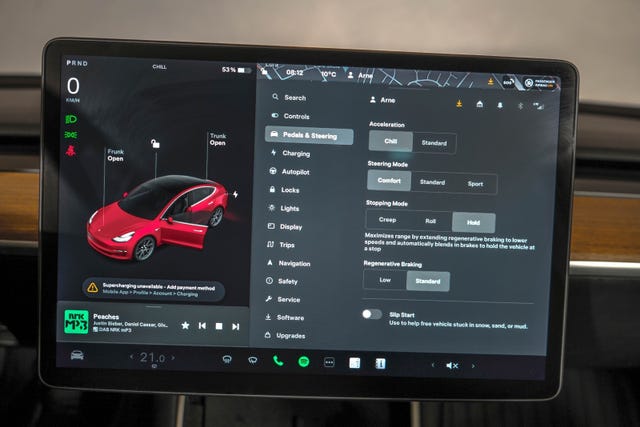Tap the 21.0 temperature setting
640x427 pixels.
(152, 358)
